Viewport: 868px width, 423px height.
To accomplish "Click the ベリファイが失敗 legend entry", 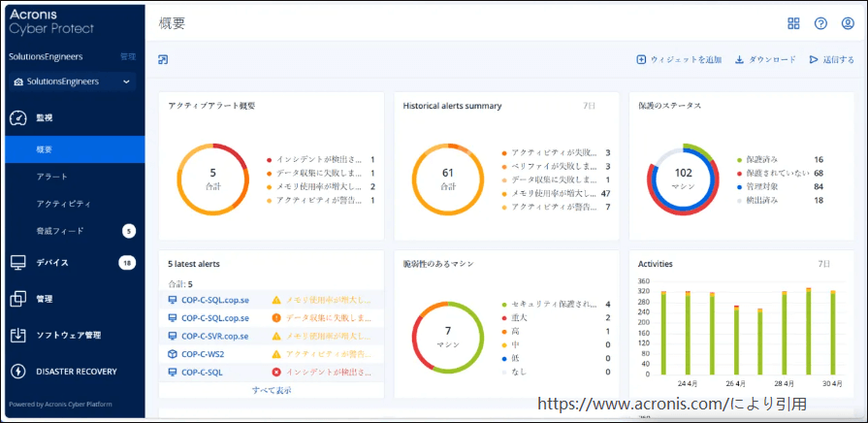I will coord(556,166).
